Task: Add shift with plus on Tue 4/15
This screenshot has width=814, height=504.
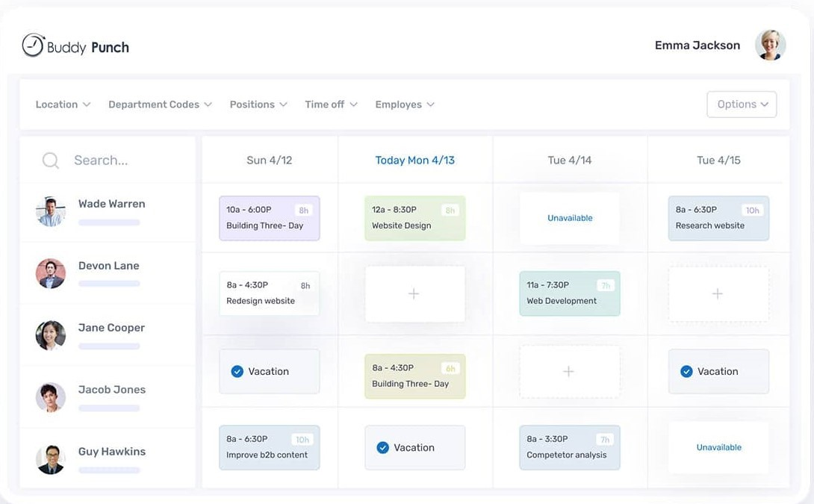Action: click(x=718, y=293)
